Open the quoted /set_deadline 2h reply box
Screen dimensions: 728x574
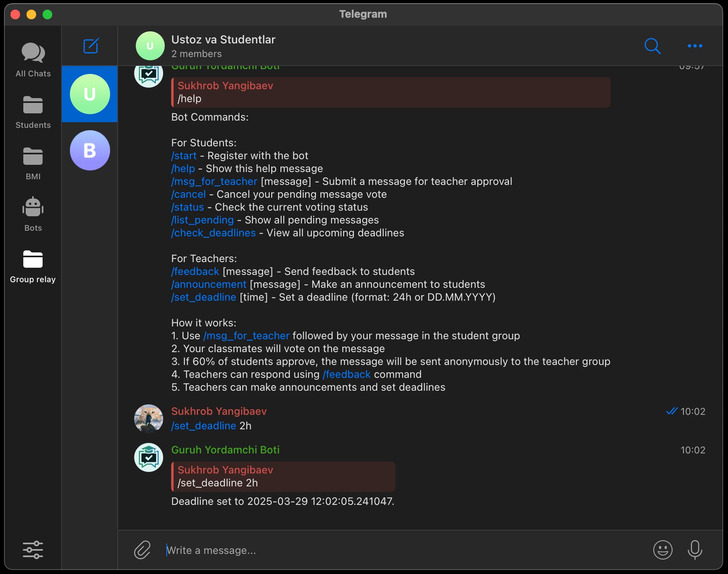pos(283,477)
